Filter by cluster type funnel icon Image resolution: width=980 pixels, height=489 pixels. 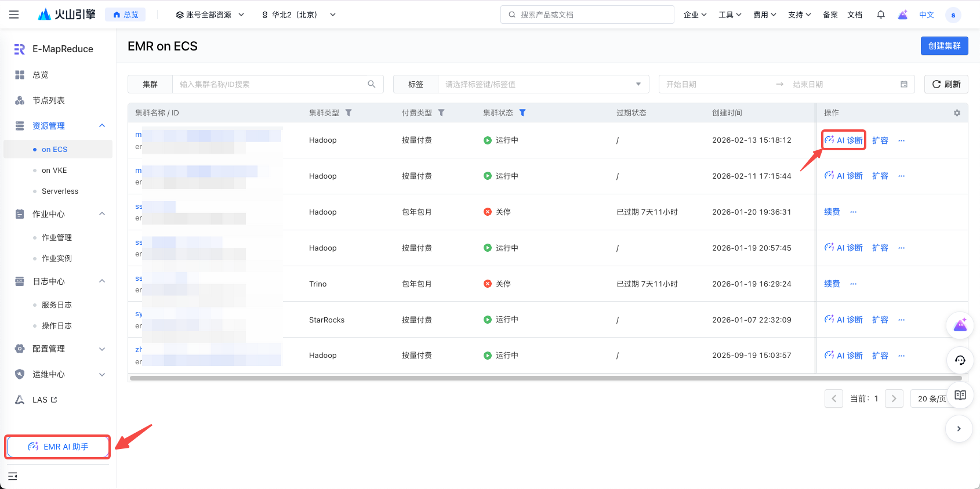point(349,113)
